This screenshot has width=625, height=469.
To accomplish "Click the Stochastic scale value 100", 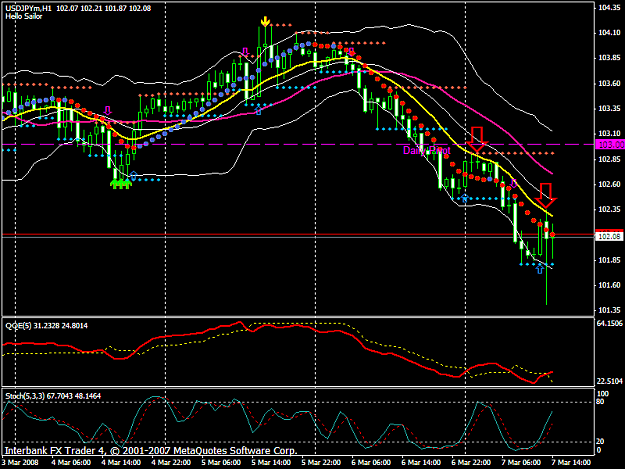I will (603, 394).
